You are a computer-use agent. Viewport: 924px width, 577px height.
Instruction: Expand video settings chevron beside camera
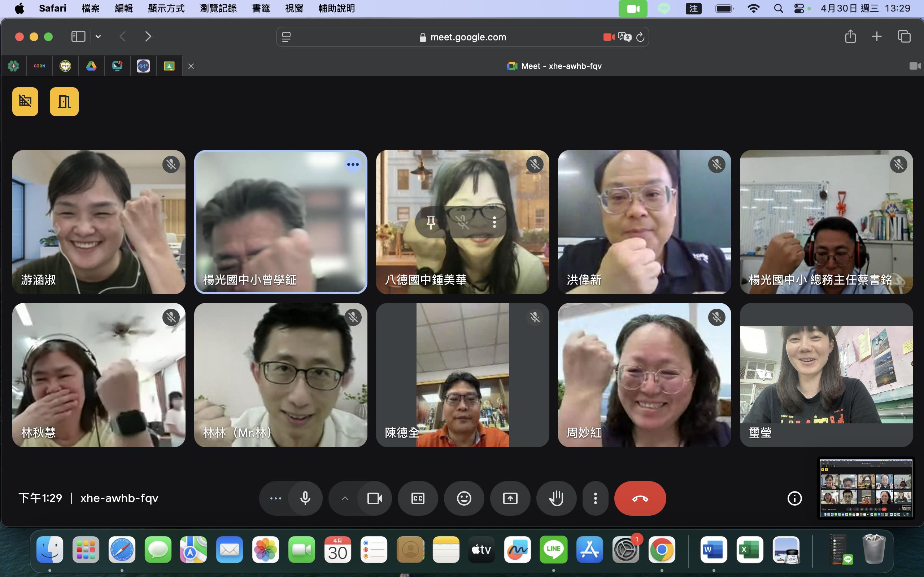coord(345,498)
